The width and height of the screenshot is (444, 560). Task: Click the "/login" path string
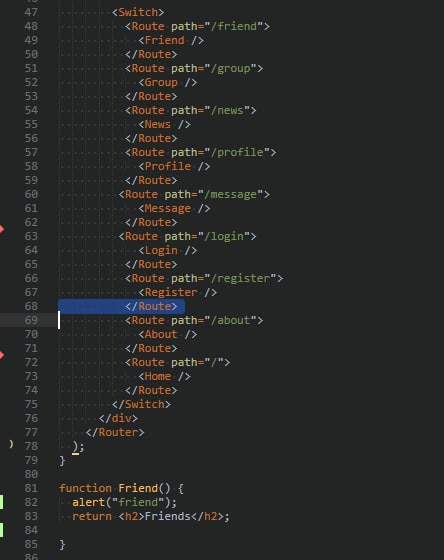[x=224, y=236]
